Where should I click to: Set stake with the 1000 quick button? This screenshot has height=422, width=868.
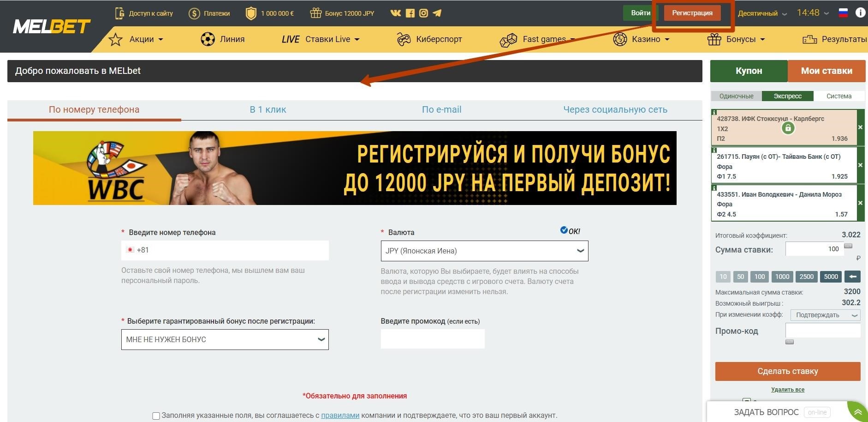(x=782, y=277)
